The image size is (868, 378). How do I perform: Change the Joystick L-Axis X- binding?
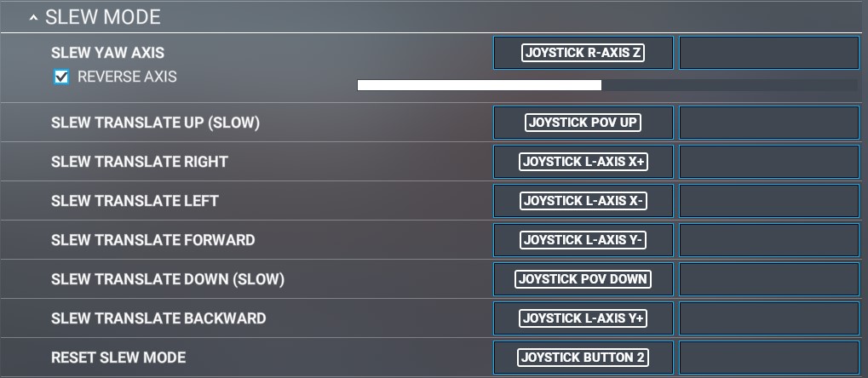coord(583,201)
